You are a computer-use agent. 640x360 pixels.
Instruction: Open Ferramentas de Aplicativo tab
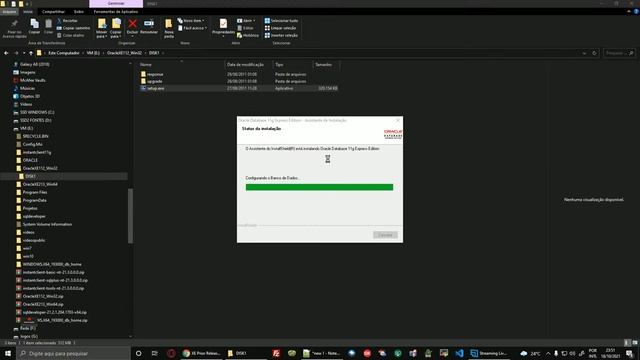point(116,11)
